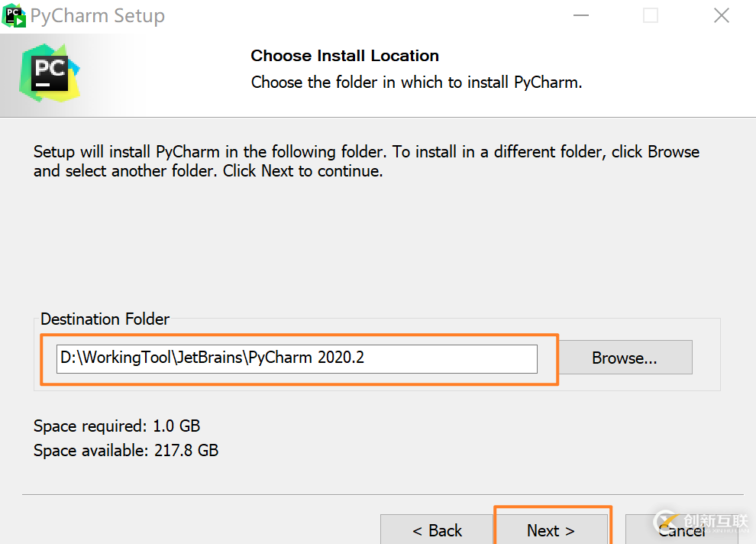Click the PyCharm icon in the title bar
756x544 pixels.
coord(14,15)
